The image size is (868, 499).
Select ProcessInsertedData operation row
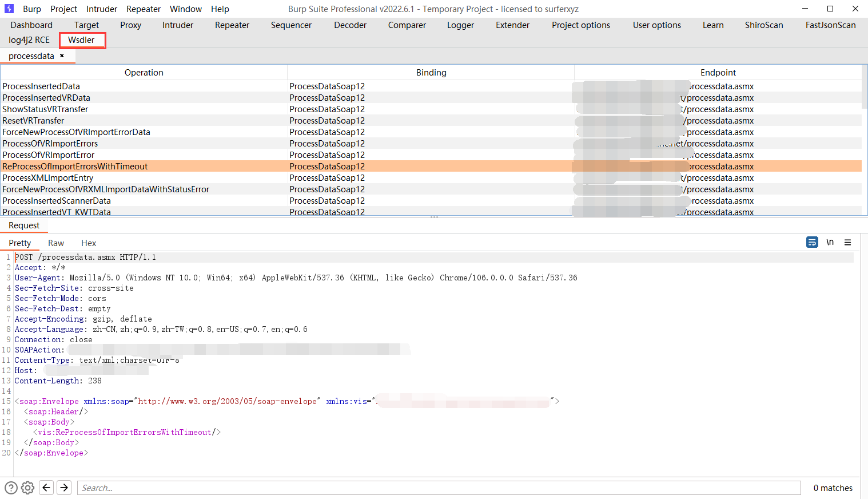[x=431, y=86]
